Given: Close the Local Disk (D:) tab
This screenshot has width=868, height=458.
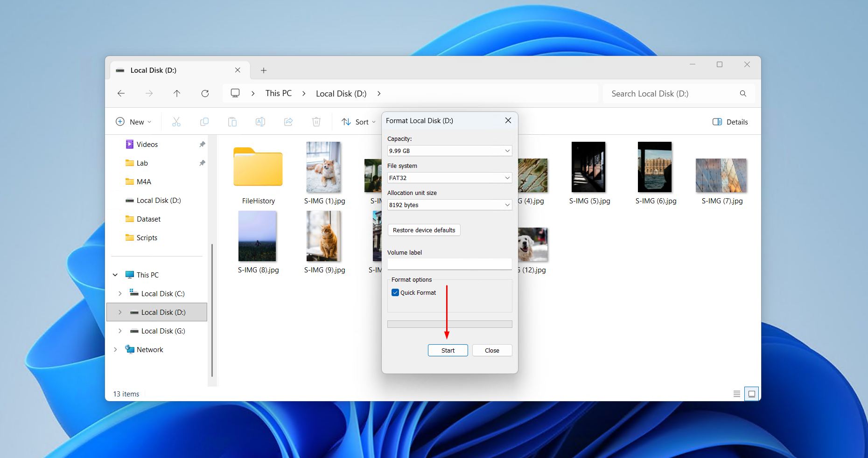Looking at the screenshot, I should coord(238,70).
